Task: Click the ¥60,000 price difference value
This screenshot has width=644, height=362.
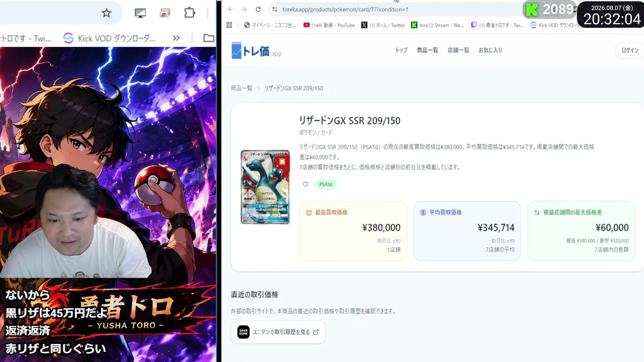Action: [x=612, y=228]
